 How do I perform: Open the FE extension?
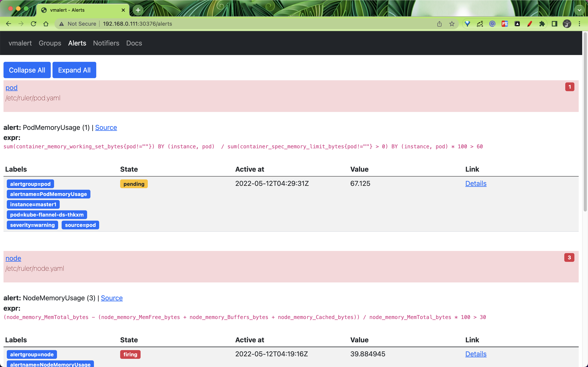pyautogui.click(x=505, y=24)
